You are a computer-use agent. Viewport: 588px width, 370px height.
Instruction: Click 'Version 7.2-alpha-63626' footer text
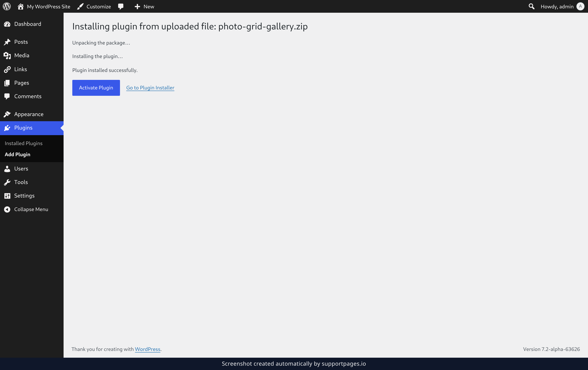(x=551, y=349)
